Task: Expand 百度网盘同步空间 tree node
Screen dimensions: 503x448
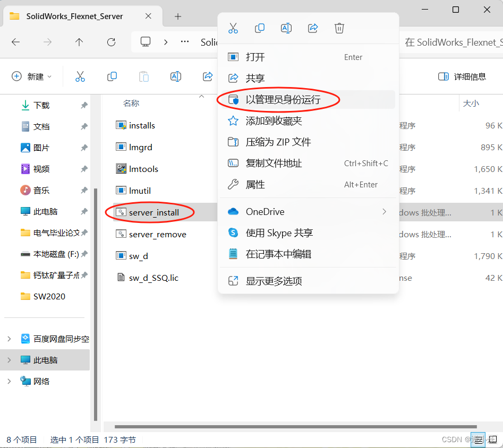Action: pyautogui.click(x=9, y=339)
